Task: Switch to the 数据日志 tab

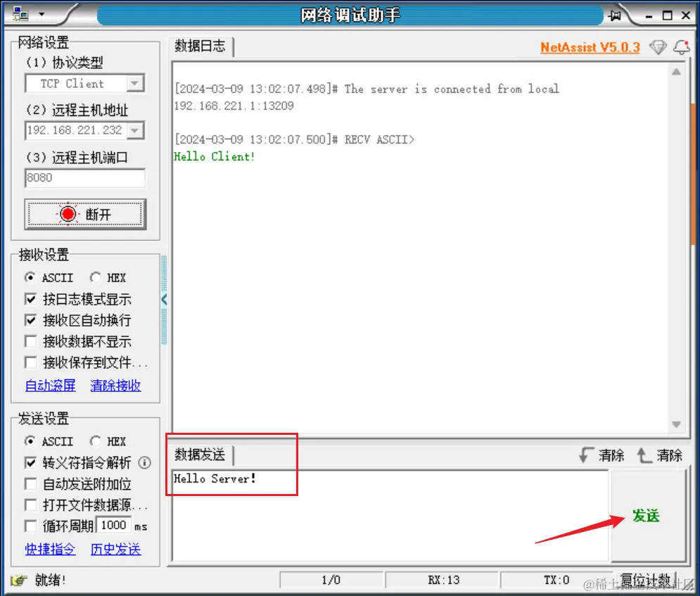Action: pos(201,46)
